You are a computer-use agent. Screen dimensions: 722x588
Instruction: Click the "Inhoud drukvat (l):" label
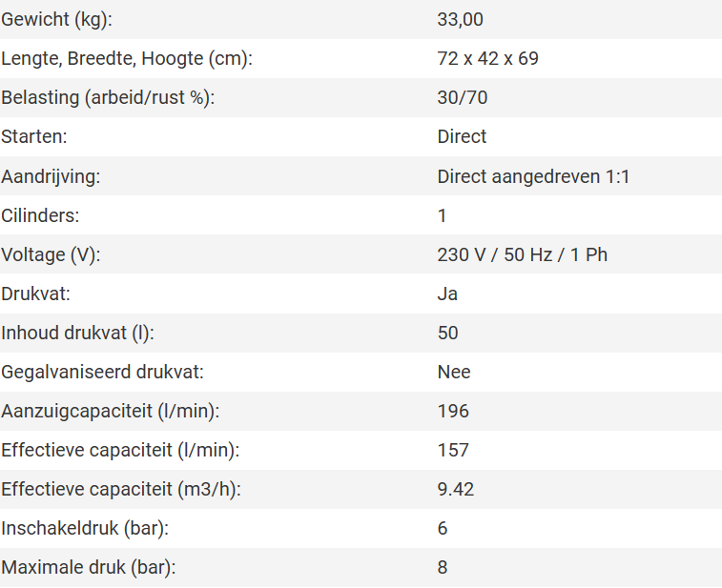point(77,333)
